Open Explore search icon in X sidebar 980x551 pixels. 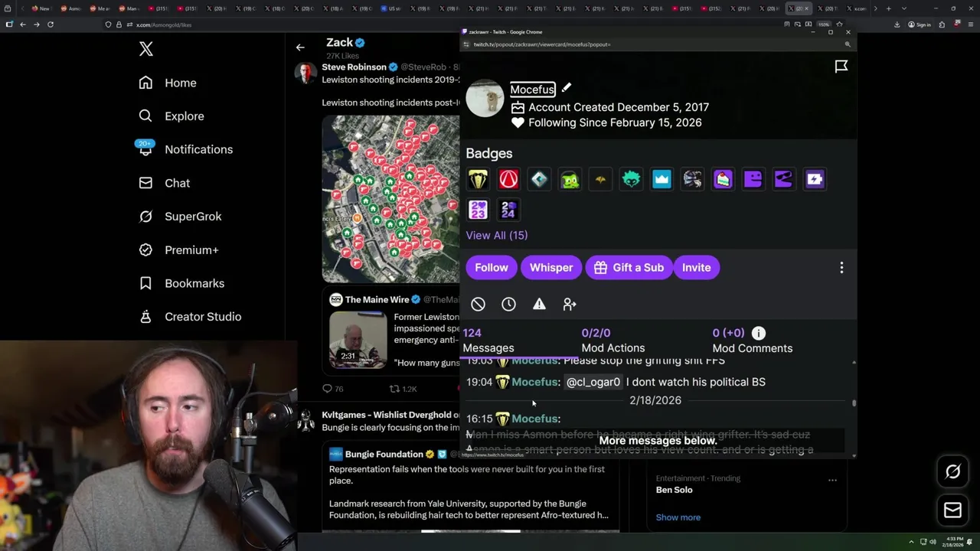coord(145,116)
